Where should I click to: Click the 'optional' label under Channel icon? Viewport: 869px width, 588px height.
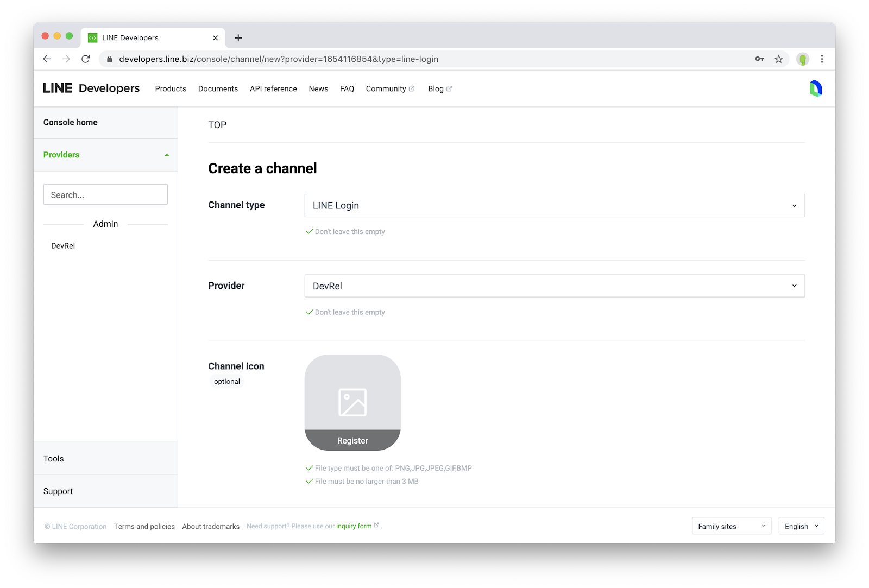click(227, 382)
